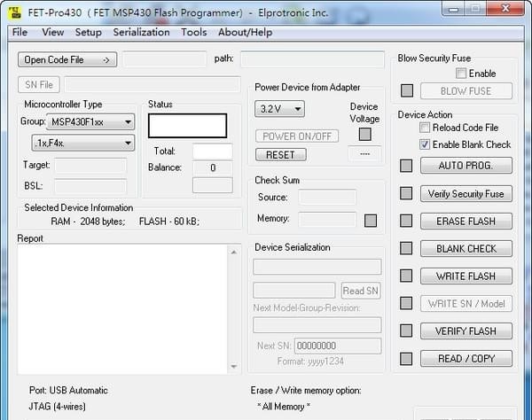Click status indicator beside BLANK CHECK
The height and width of the screenshot is (420, 532).
pyautogui.click(x=406, y=248)
